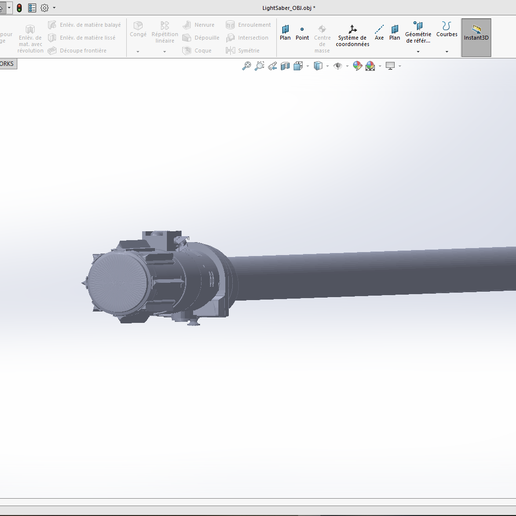Select the Symétrie mirror tool
516x516 pixels.
[x=243, y=51]
